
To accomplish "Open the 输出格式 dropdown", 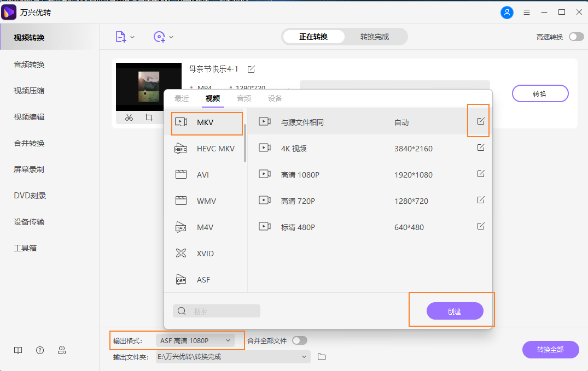I will pos(194,339).
